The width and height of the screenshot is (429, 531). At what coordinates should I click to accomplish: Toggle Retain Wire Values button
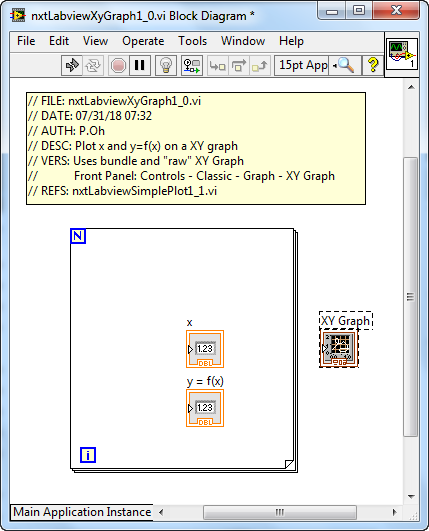(192, 65)
